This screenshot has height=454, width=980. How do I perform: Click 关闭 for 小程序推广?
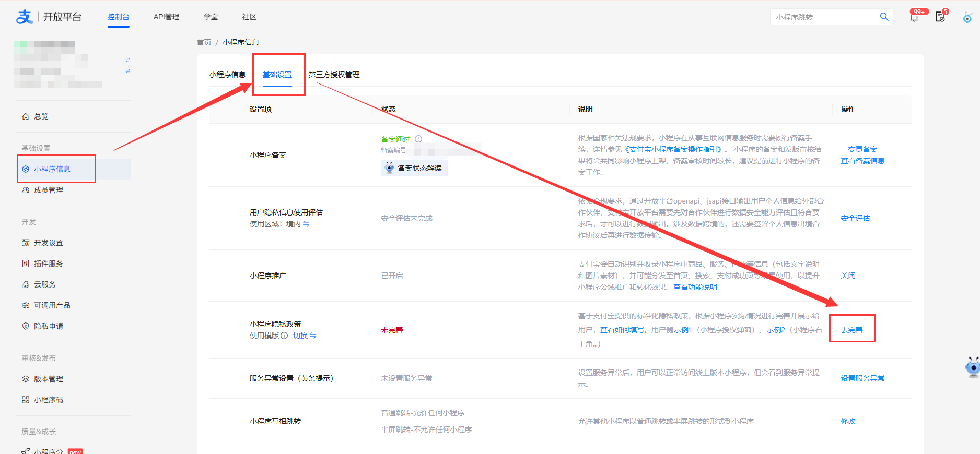848,276
